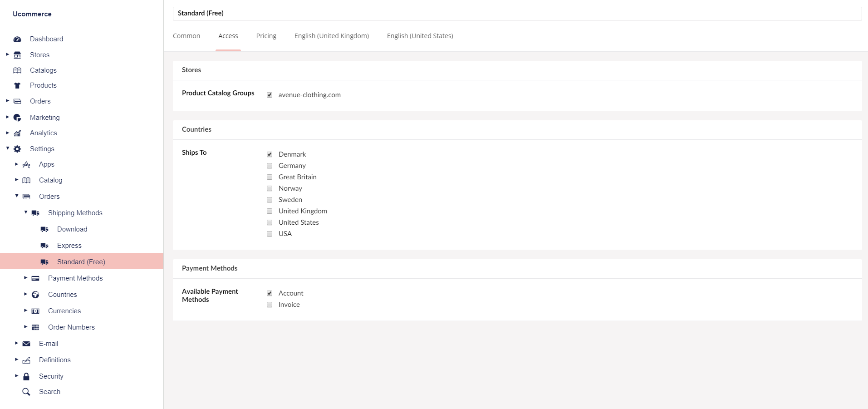Click the Search magnifier icon
The width and height of the screenshot is (868, 409).
coord(26,392)
